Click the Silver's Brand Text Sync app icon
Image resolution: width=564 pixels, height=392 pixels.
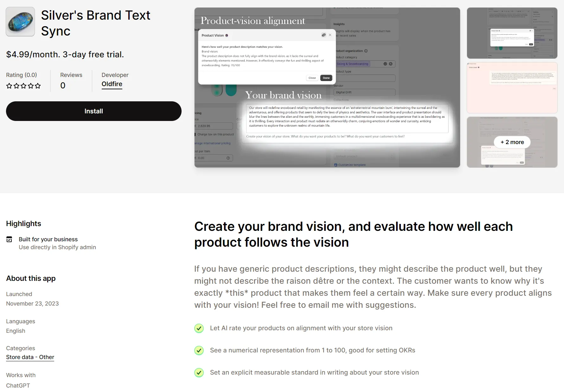click(20, 22)
